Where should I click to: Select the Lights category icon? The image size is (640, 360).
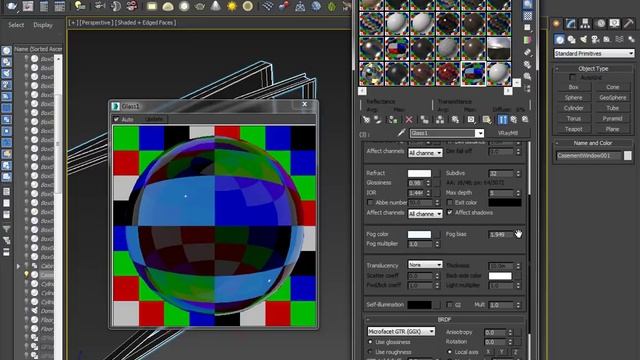click(x=584, y=39)
